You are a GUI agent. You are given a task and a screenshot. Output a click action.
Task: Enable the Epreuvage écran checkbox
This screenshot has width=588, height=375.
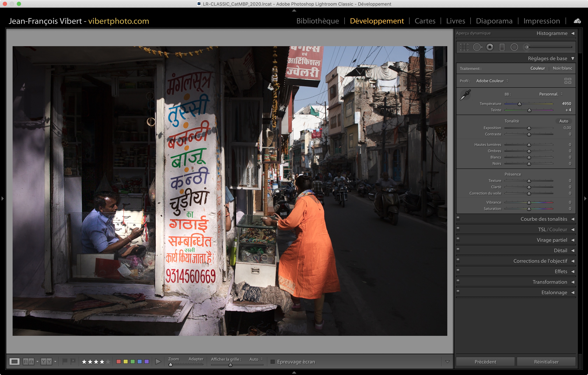[x=273, y=362]
